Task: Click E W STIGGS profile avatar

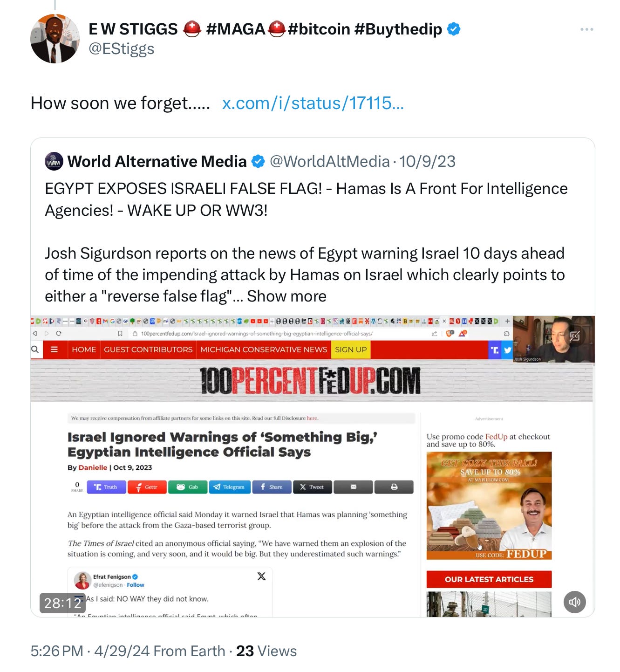Action: point(55,39)
